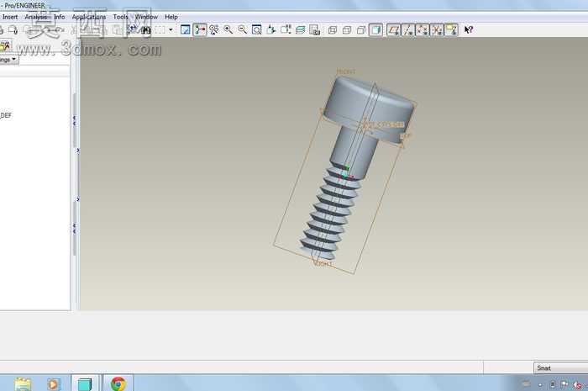Switch display to Shading mode
The height and width of the screenshot is (391, 588).
375,29
